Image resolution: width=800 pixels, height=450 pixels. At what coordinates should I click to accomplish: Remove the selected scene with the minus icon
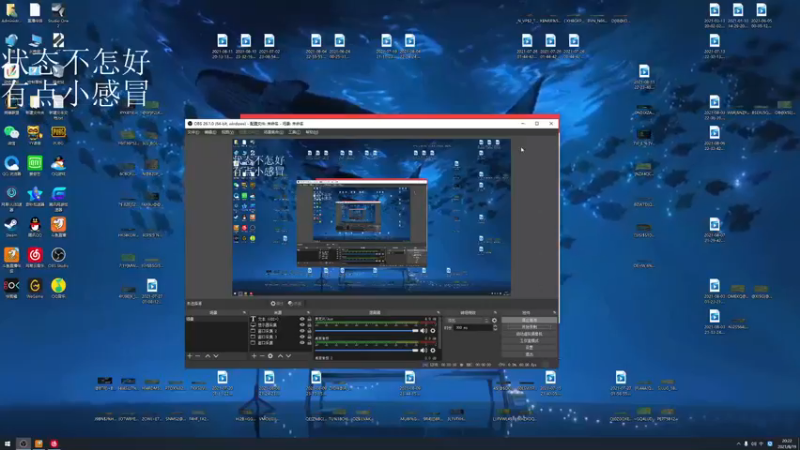click(198, 356)
